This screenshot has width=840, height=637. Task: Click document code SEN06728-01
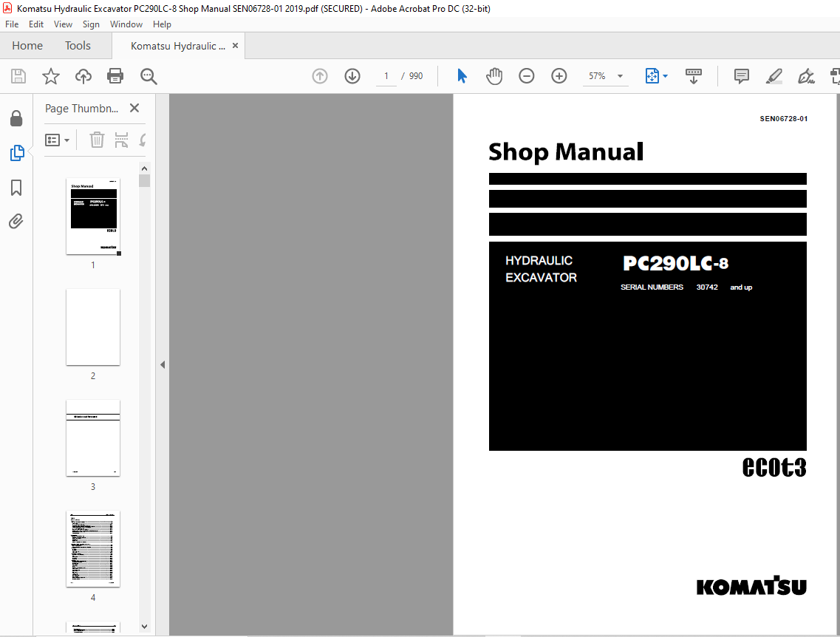(783, 119)
